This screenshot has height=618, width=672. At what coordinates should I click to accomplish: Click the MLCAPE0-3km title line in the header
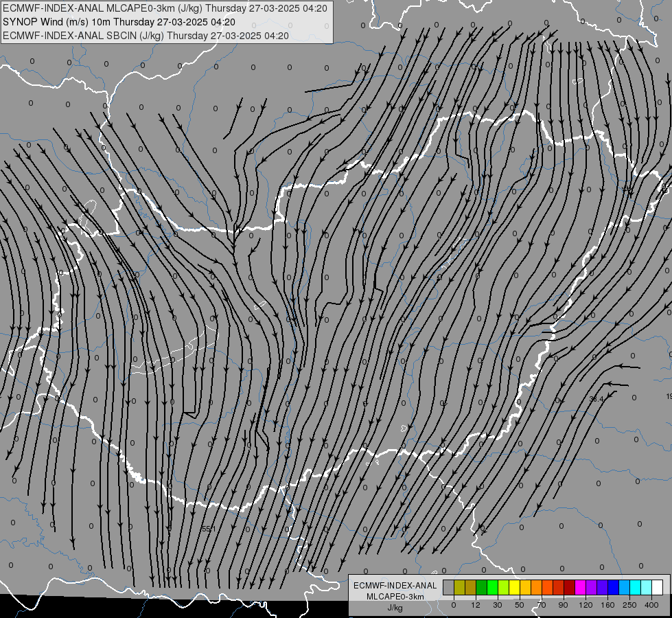[x=165, y=8]
